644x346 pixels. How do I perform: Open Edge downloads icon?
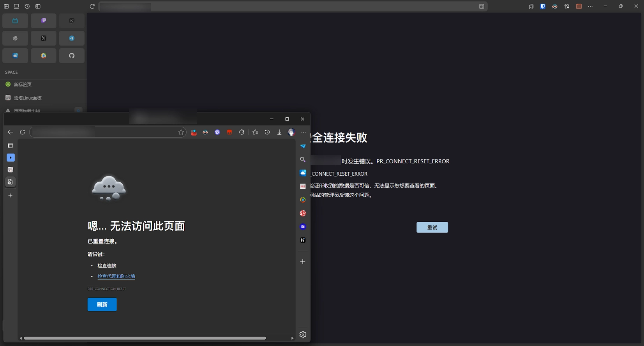point(279,132)
